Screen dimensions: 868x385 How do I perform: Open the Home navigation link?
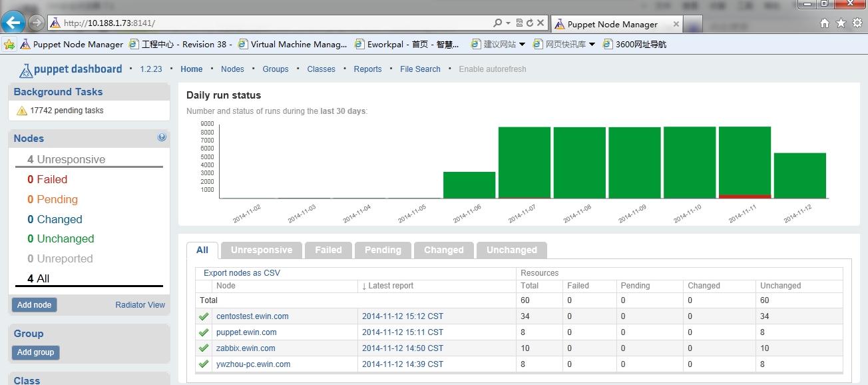click(x=192, y=69)
